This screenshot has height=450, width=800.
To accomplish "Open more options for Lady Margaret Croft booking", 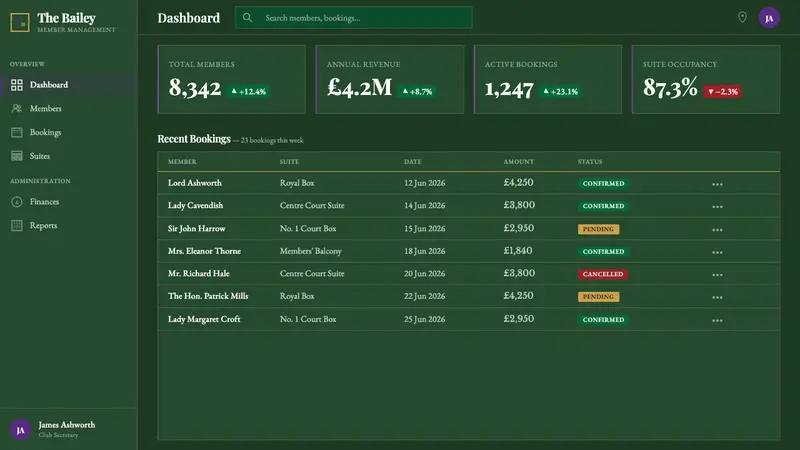I will (x=717, y=320).
